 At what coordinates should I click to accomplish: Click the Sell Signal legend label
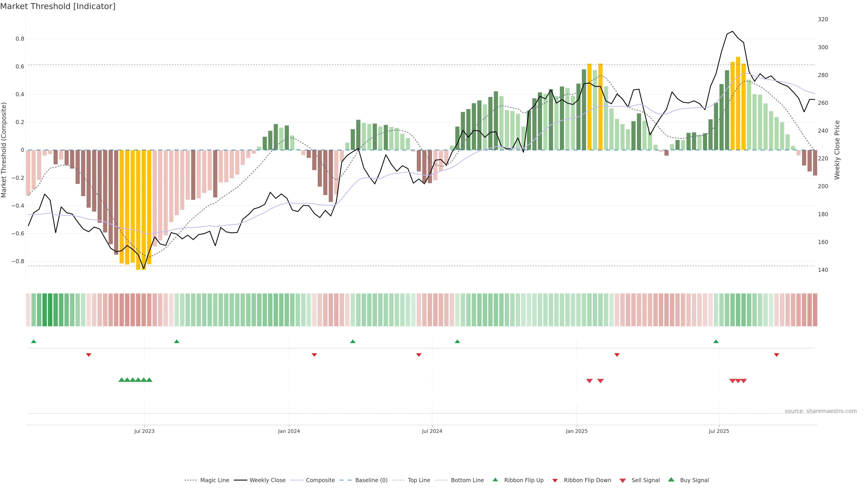(645, 480)
